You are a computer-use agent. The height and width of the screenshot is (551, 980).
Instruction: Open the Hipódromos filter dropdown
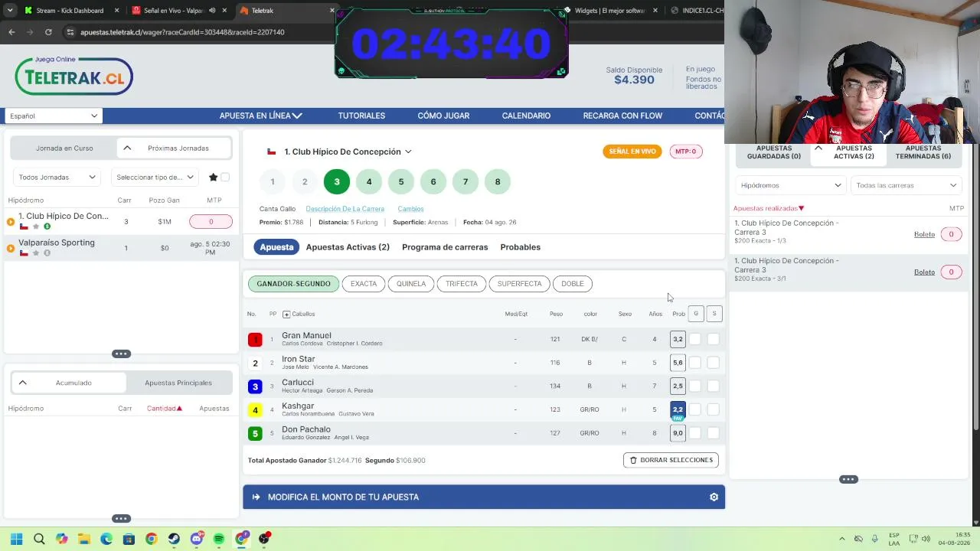791,185
